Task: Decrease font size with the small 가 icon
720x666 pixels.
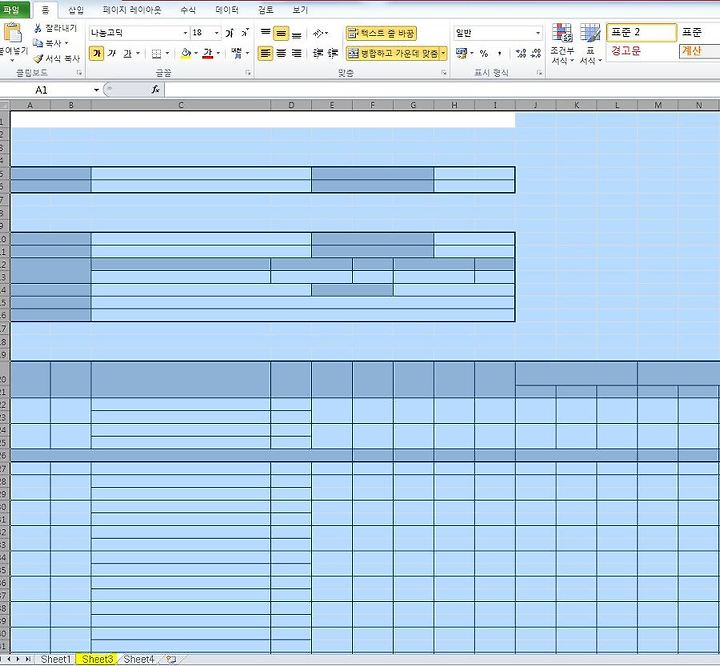Action: [245, 33]
